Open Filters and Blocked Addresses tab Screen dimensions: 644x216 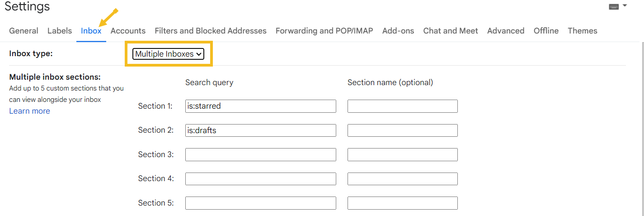(x=211, y=31)
